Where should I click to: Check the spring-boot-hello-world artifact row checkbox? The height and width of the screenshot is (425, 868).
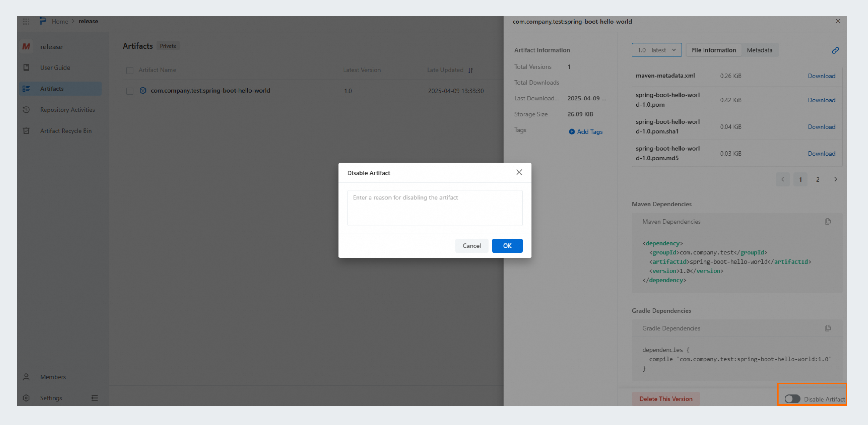[130, 91]
